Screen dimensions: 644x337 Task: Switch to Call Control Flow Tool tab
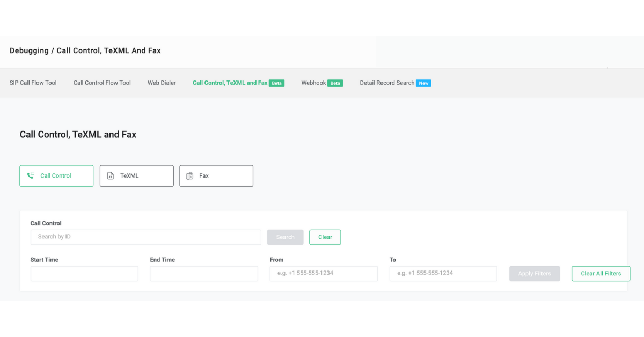[x=102, y=83]
